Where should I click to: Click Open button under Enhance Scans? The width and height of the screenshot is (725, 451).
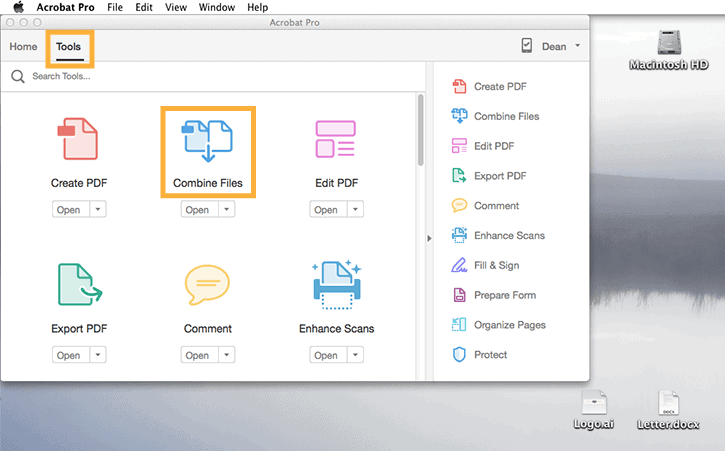pyautogui.click(x=328, y=355)
